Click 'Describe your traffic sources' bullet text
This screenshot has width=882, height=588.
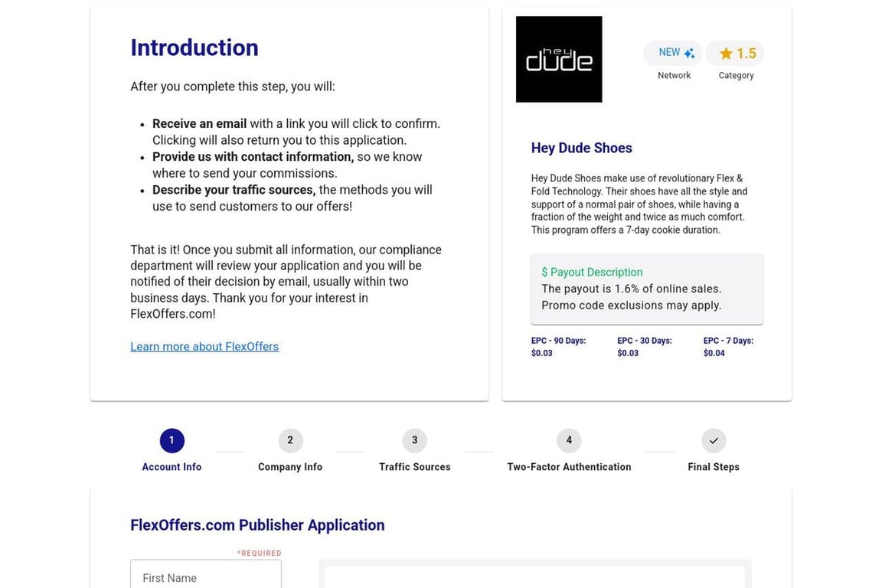tap(234, 190)
